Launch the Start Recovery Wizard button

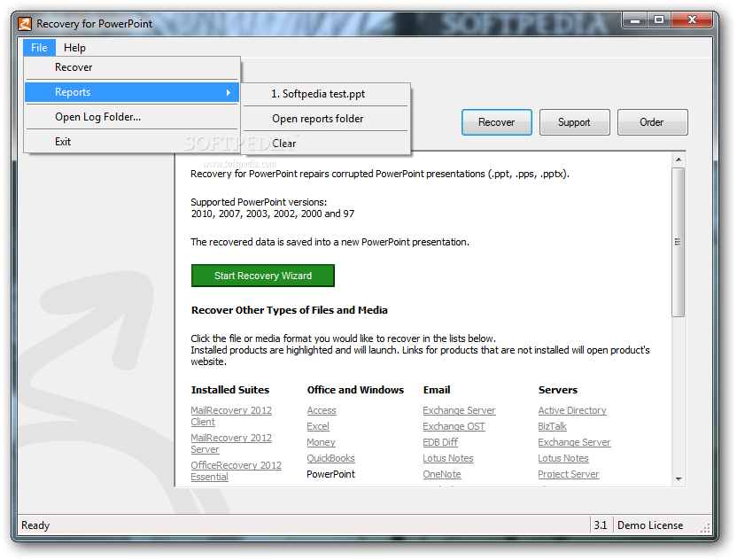pyautogui.click(x=263, y=276)
